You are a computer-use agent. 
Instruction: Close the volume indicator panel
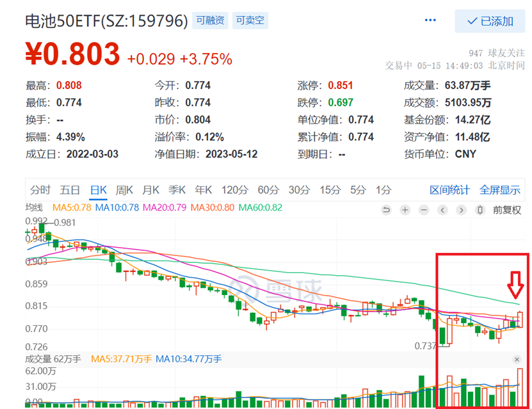coord(517,360)
